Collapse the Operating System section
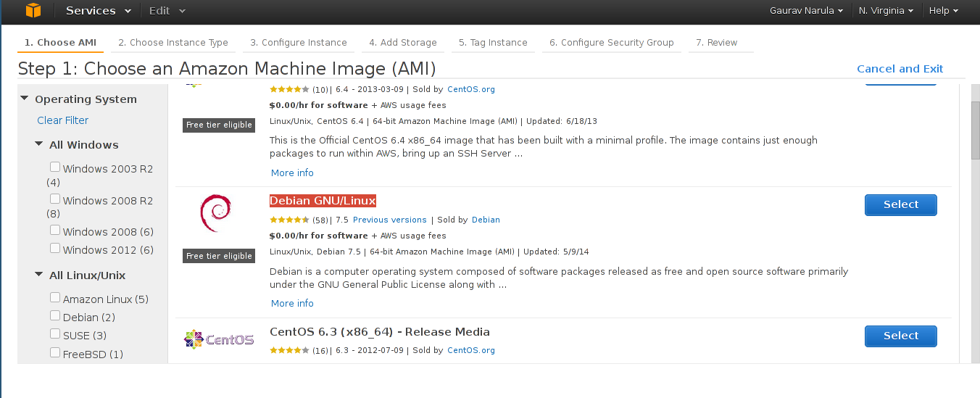This screenshot has height=398, width=980. pyautogui.click(x=24, y=99)
